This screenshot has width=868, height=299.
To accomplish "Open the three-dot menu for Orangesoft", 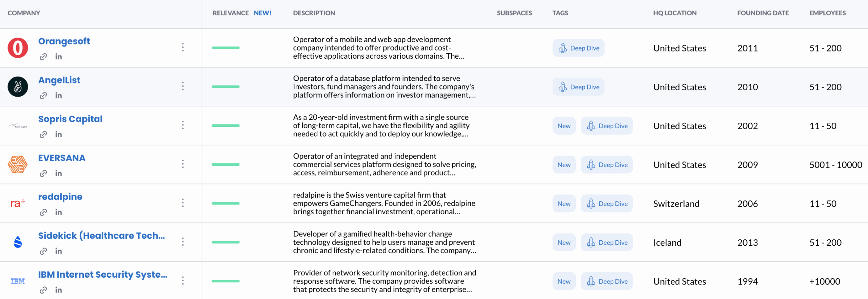I will (183, 47).
